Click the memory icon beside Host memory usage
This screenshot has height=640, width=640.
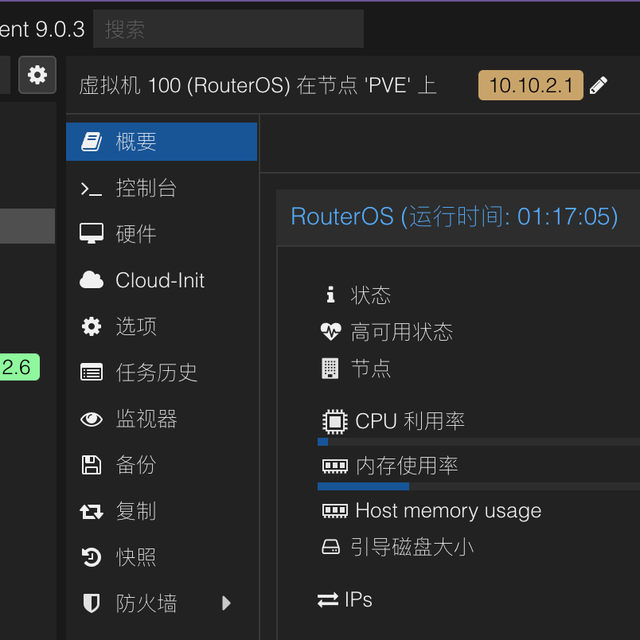point(335,511)
